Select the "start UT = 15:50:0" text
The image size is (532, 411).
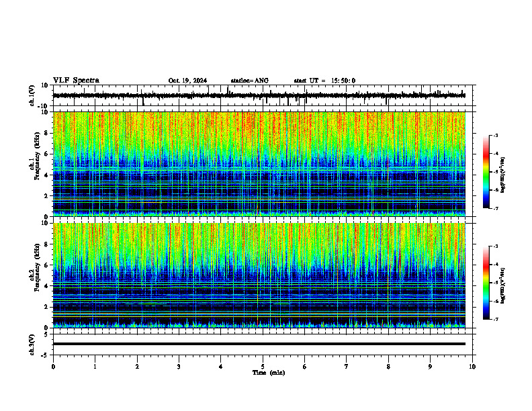pyautogui.click(x=324, y=81)
